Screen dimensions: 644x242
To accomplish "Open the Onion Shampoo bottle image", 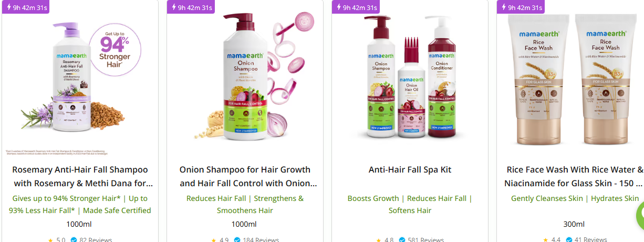I will pos(245,79).
